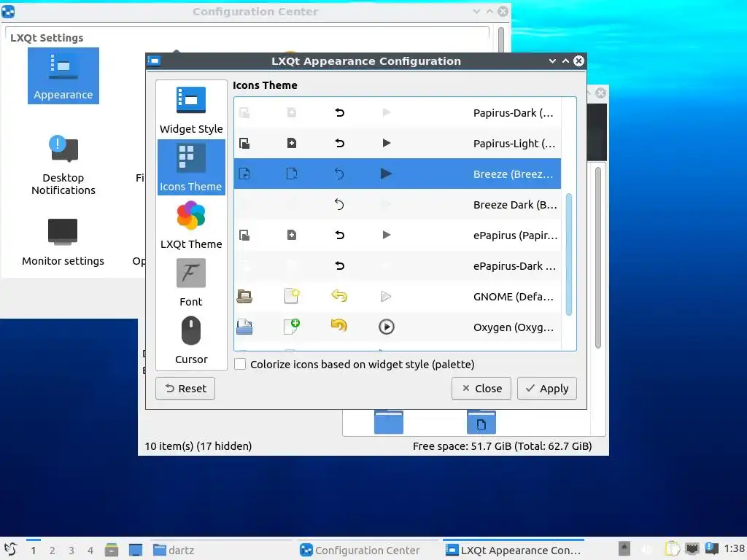Screen dimensions: 747x560
Task: Open Desktop Notifications in Configuration Center
Action: (x=63, y=166)
